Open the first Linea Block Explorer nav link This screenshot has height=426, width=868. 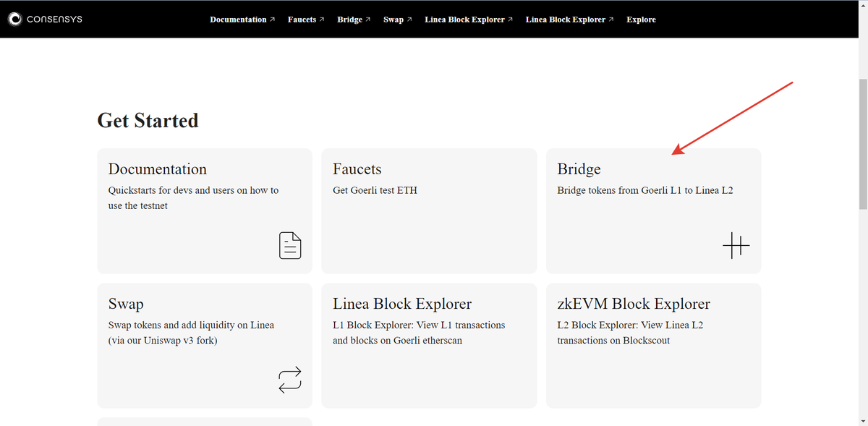[469, 20]
